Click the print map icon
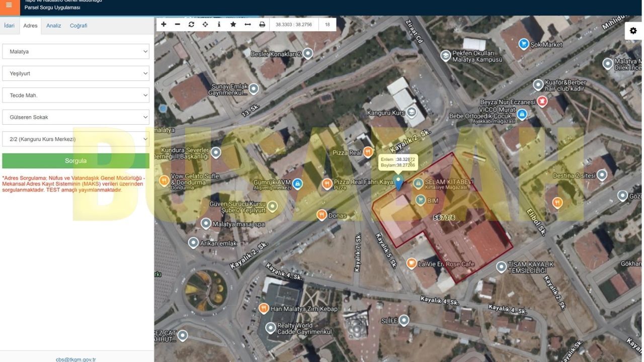This screenshot has width=644, height=362. pos(262,24)
